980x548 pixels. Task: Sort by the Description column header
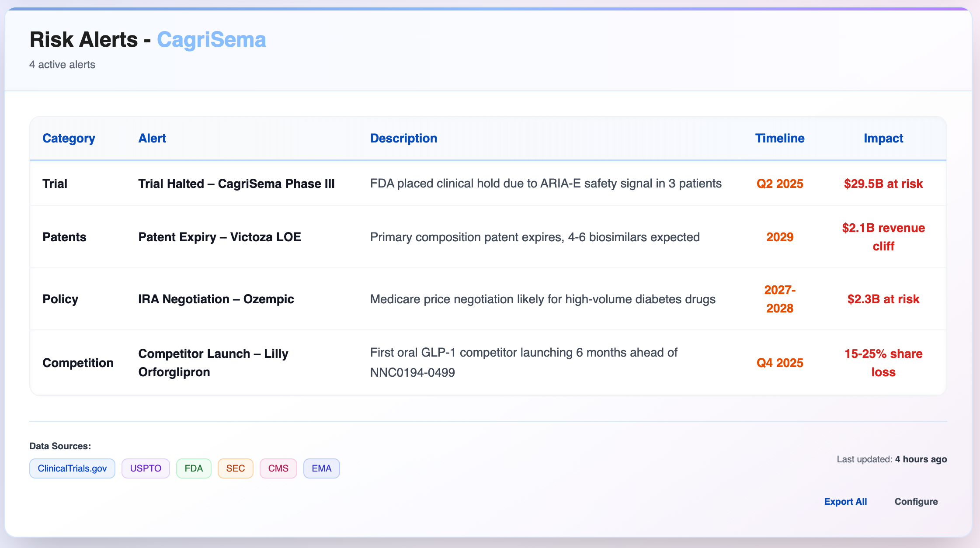403,138
